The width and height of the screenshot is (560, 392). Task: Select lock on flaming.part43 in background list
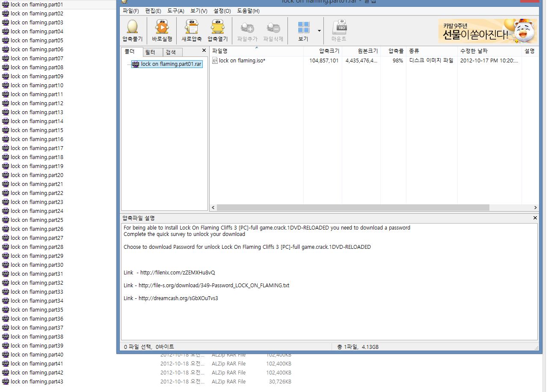tap(37, 382)
